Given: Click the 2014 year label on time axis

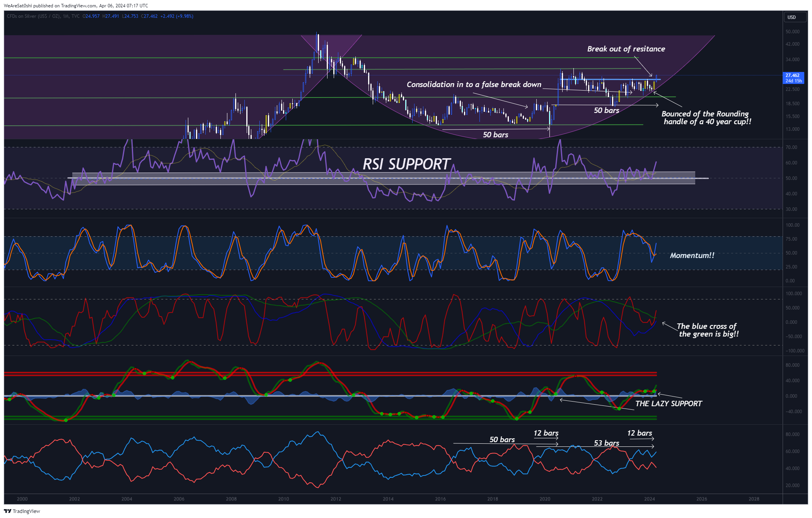Looking at the screenshot, I should [x=388, y=499].
